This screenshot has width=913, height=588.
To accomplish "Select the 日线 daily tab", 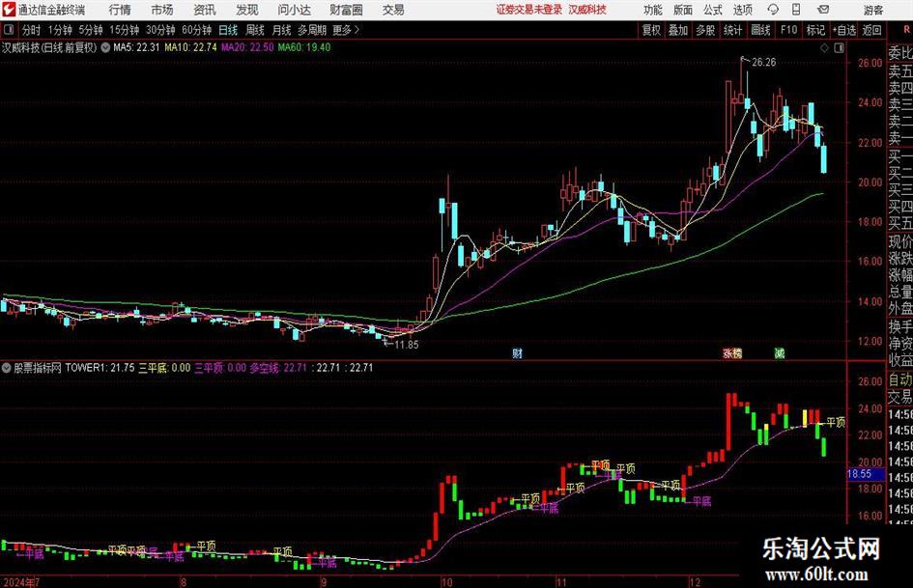I will [x=228, y=30].
